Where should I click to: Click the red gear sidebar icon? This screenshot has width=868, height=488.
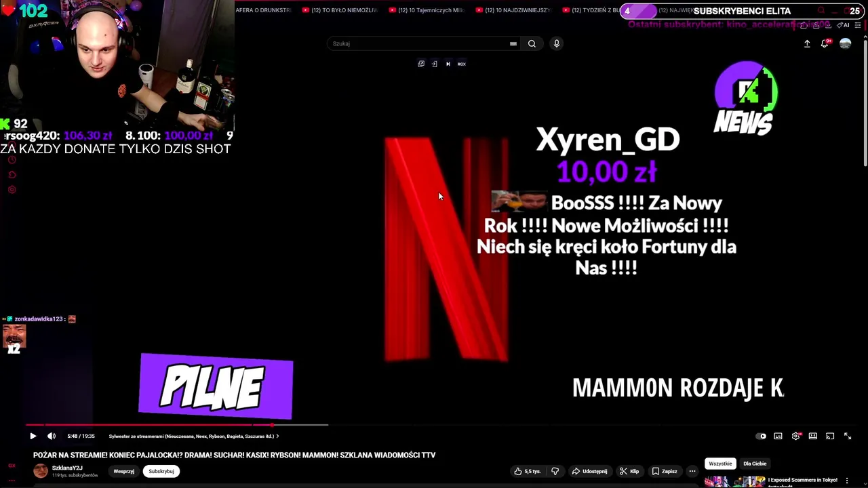click(x=12, y=190)
